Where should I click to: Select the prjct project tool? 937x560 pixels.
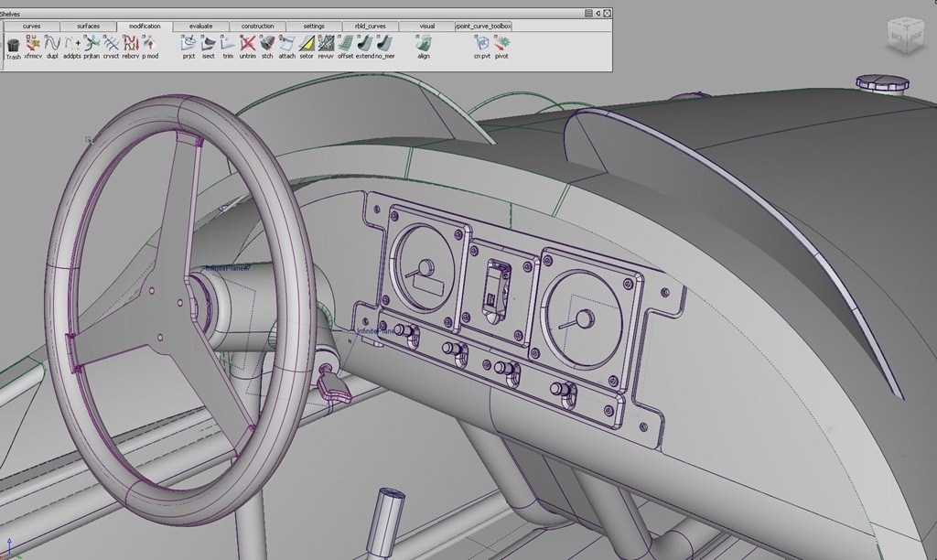188,43
